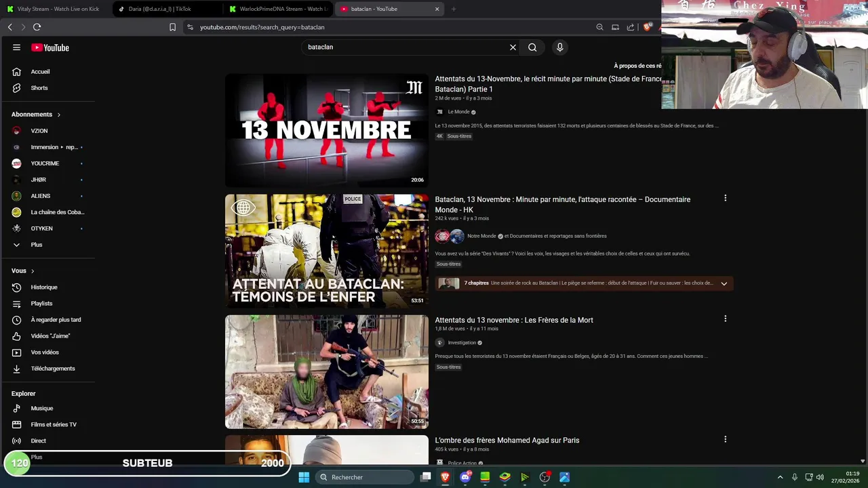Open OBS Studio from the taskbar
This screenshot has height=488, width=868.
(545, 477)
